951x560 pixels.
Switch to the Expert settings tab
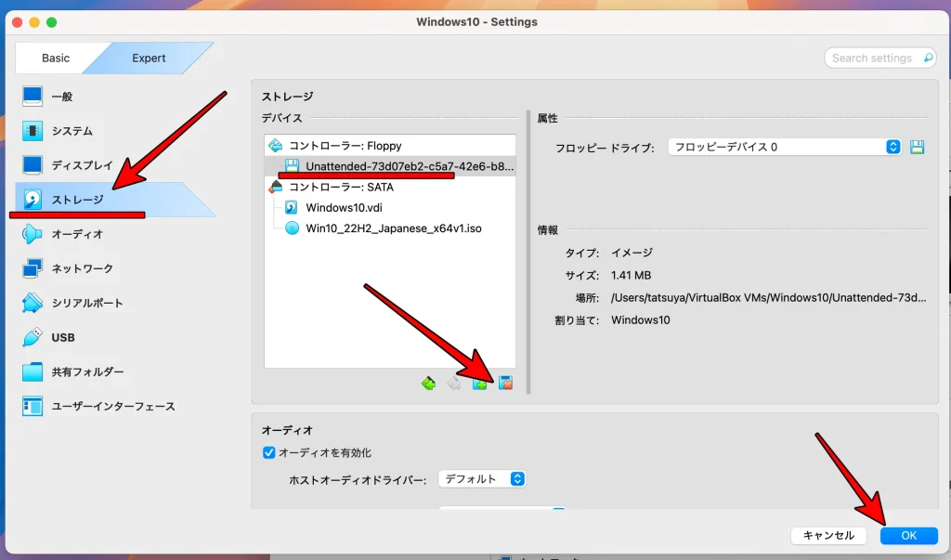point(149,58)
